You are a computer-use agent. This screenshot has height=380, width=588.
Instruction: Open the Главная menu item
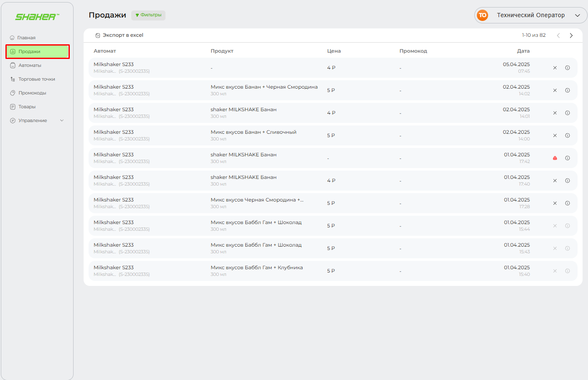26,38
